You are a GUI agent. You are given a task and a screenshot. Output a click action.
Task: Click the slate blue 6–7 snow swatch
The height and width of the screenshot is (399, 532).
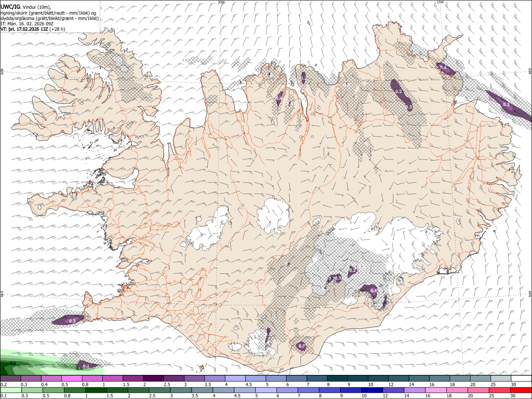pos(297,378)
